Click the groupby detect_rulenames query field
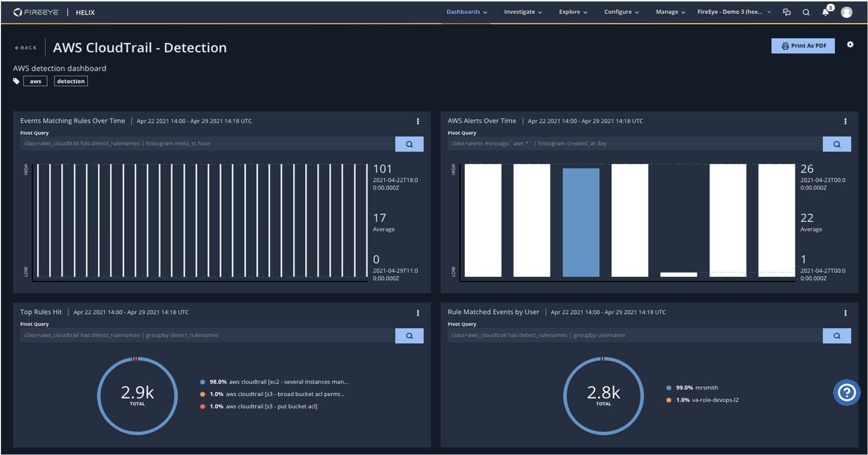This screenshot has width=868, height=455. tap(208, 335)
